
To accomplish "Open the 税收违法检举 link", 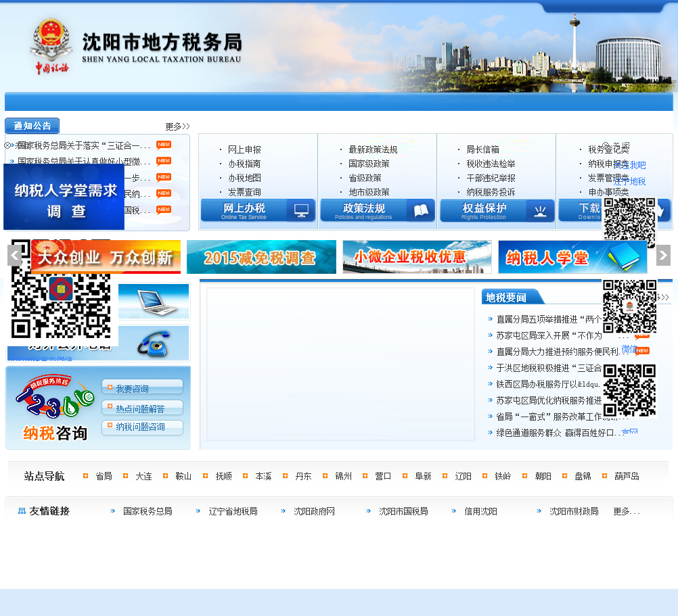I will point(491,164).
